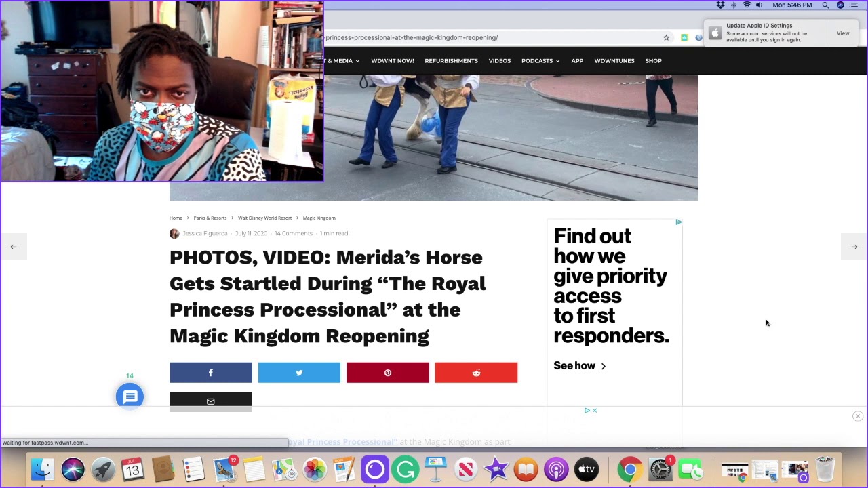Open volume control in menu bar
Image resolution: width=868 pixels, height=488 pixels.
pyautogui.click(x=759, y=5)
